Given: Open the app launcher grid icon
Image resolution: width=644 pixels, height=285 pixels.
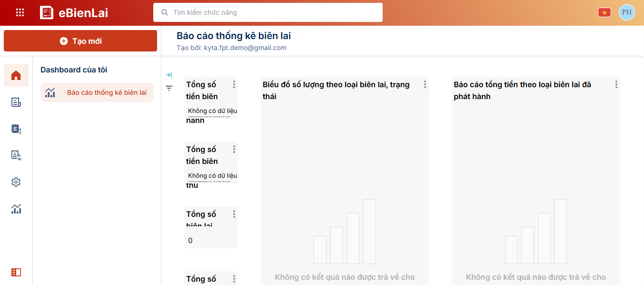Looking at the screenshot, I should pyautogui.click(x=20, y=13).
